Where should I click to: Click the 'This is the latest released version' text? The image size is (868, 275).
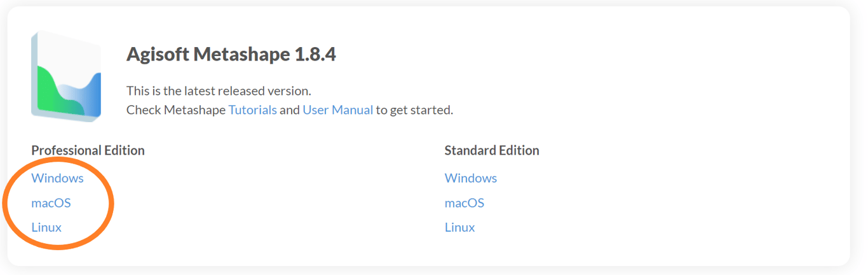(219, 90)
